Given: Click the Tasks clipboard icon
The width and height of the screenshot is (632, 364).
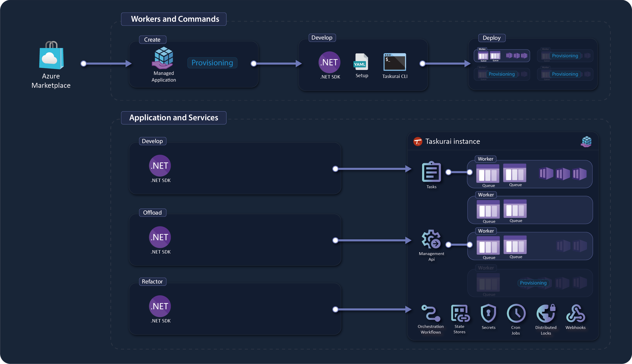Looking at the screenshot, I should (x=431, y=172).
